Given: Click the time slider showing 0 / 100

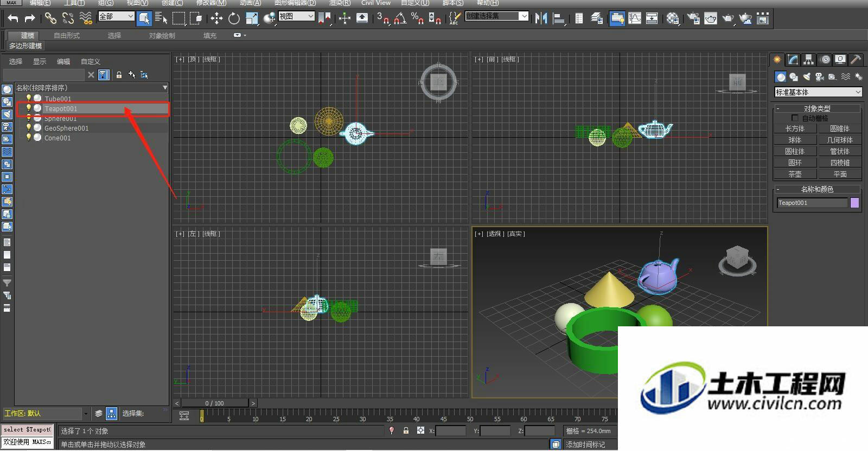Looking at the screenshot, I should coord(215,403).
